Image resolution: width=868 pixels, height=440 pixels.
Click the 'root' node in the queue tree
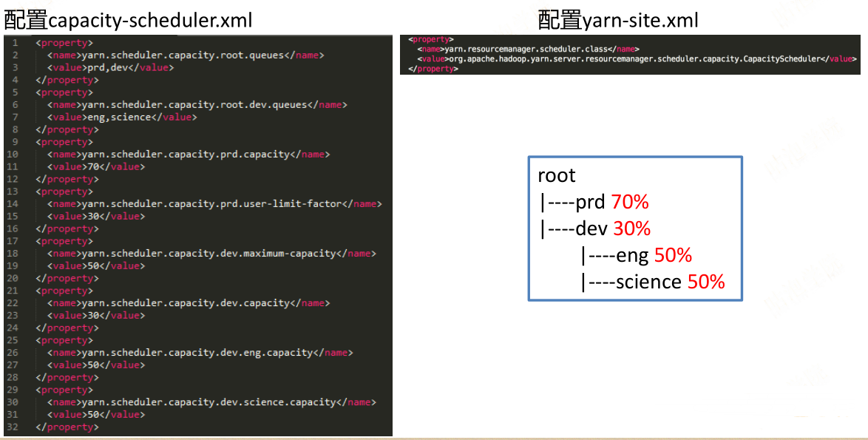(x=557, y=175)
